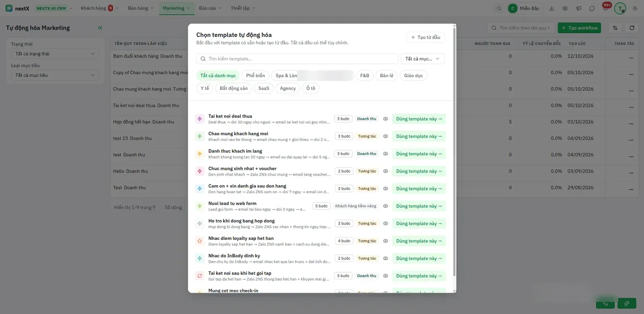
Task: Click the Tìm kiếm template search field
Action: (297, 59)
